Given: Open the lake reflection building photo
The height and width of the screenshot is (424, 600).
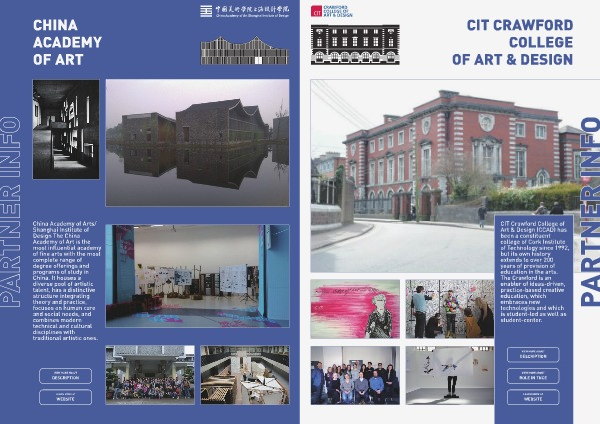Looking at the screenshot, I should click(196, 143).
